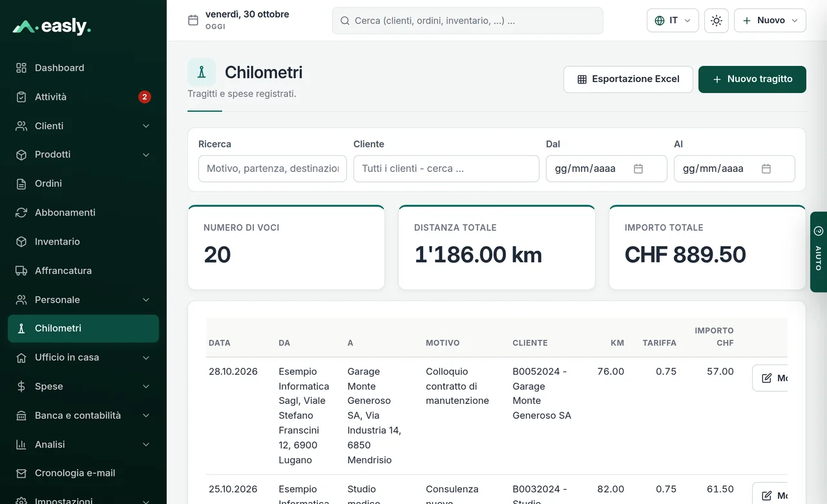Open the IT language dropdown
This screenshot has height=504, width=827.
click(x=673, y=21)
